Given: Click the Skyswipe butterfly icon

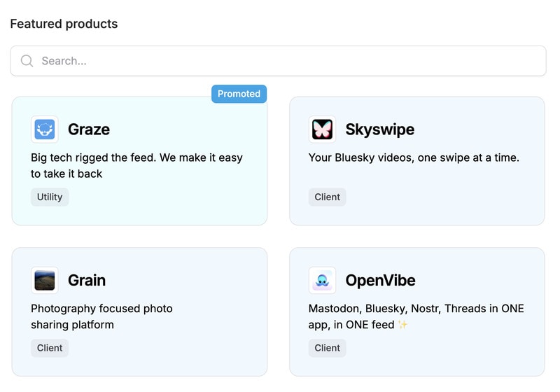Looking at the screenshot, I should pyautogui.click(x=322, y=129).
